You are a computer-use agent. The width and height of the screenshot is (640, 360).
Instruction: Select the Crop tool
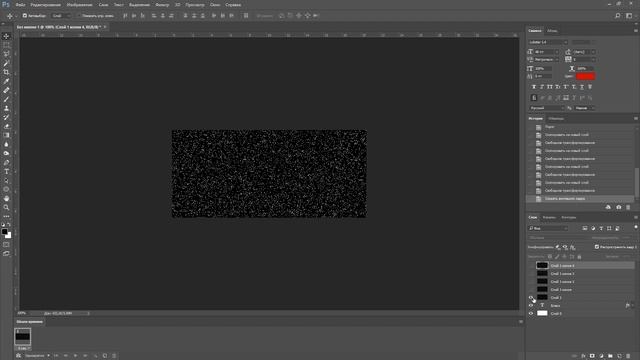pos(6,72)
